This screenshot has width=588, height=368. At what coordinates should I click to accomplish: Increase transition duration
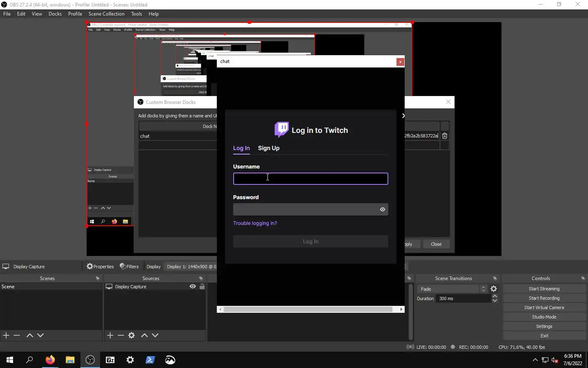coord(495,296)
